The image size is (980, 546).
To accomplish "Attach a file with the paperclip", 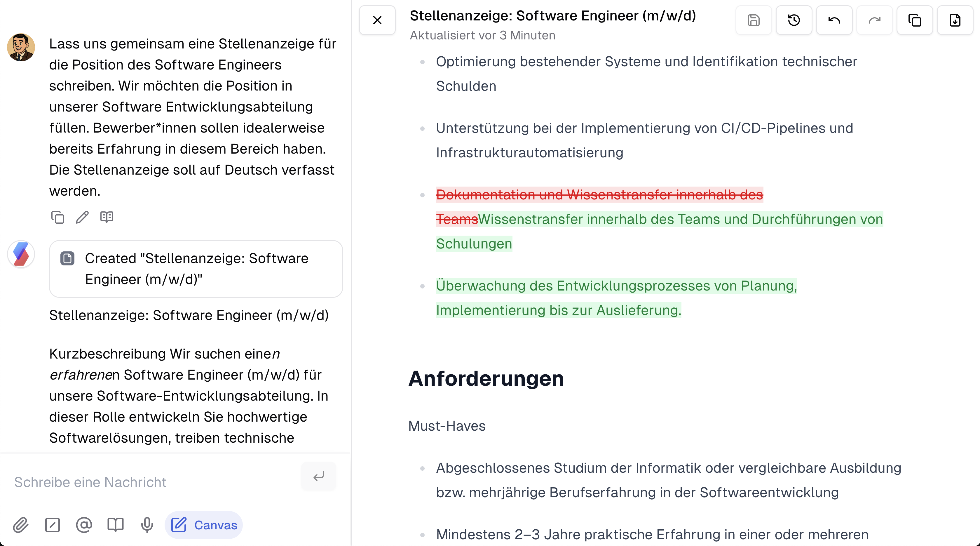I will 21,525.
